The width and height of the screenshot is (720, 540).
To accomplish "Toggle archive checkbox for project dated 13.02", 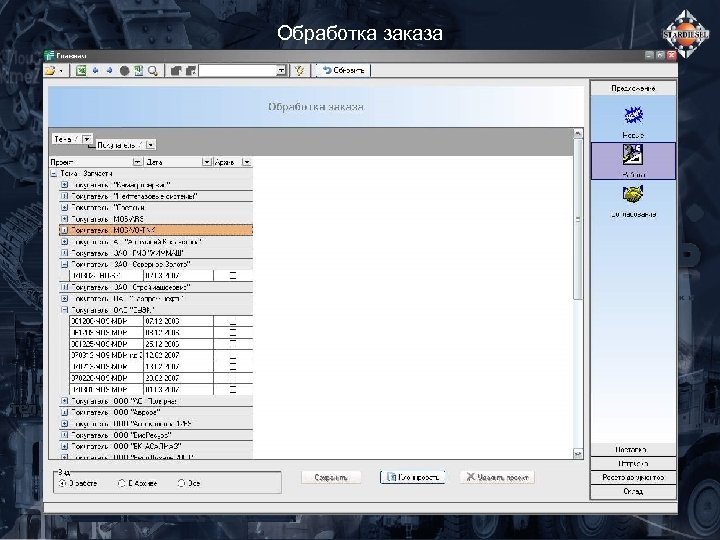I will (233, 366).
